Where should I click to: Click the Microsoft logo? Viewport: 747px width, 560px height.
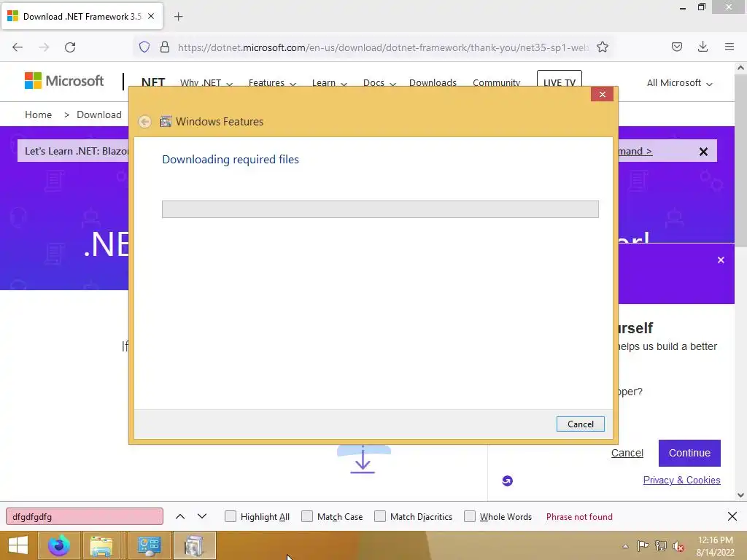[x=64, y=81]
